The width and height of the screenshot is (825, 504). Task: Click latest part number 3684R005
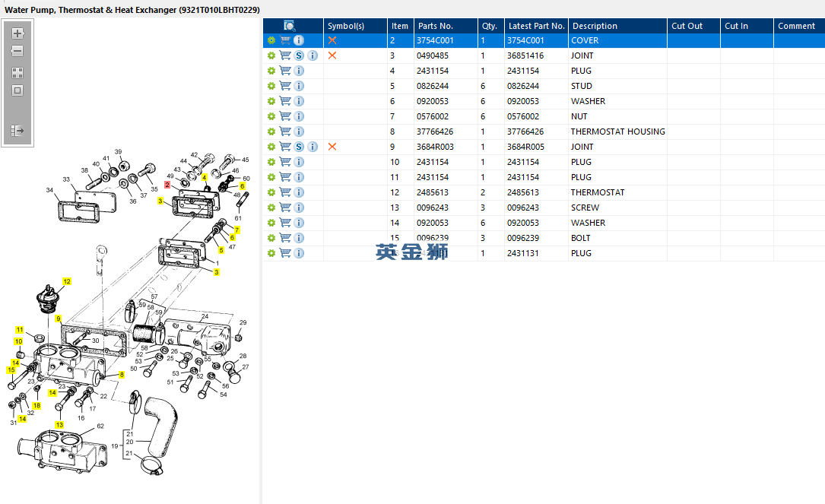[525, 147]
